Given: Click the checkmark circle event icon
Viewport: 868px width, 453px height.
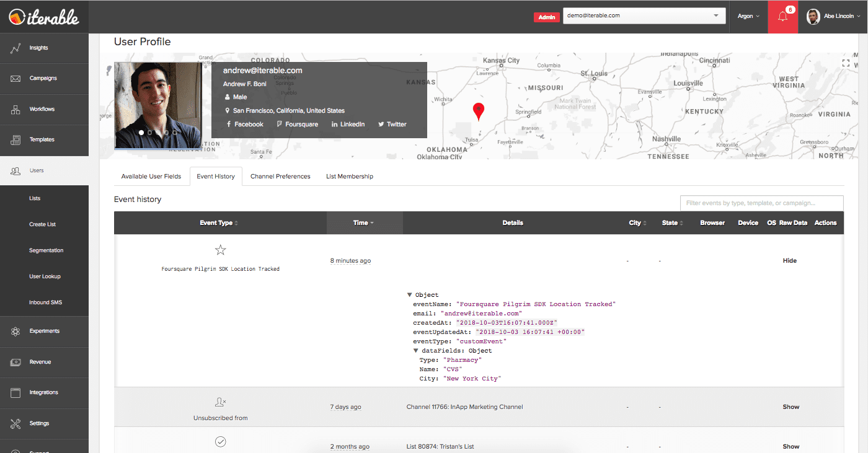Looking at the screenshot, I should pos(220,442).
